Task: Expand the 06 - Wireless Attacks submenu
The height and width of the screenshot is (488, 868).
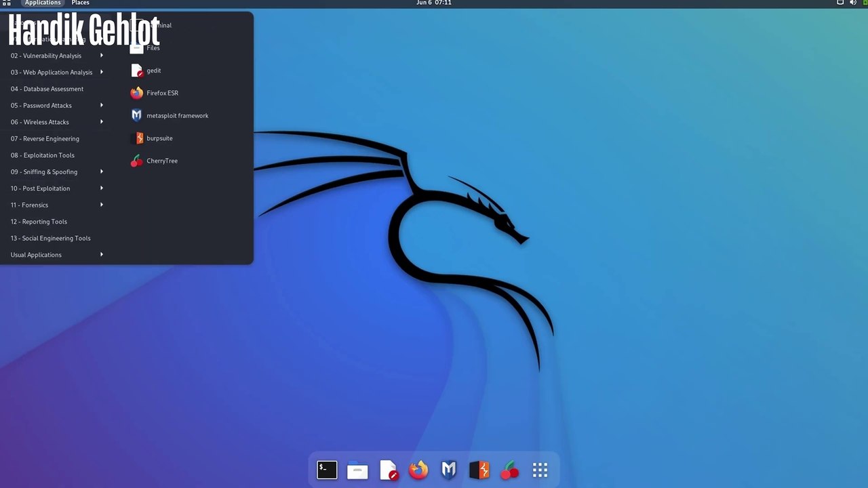Action: pos(57,122)
